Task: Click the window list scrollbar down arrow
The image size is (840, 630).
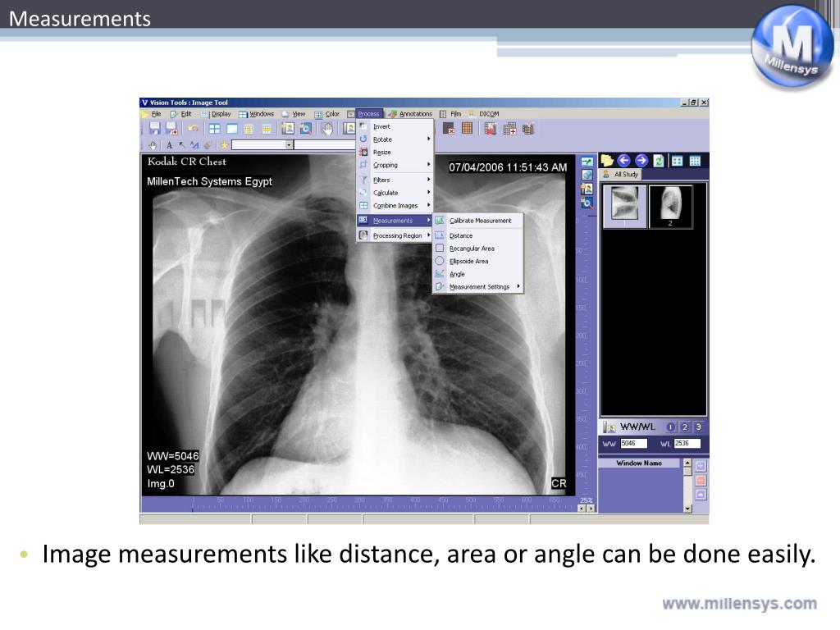Action: (x=688, y=509)
